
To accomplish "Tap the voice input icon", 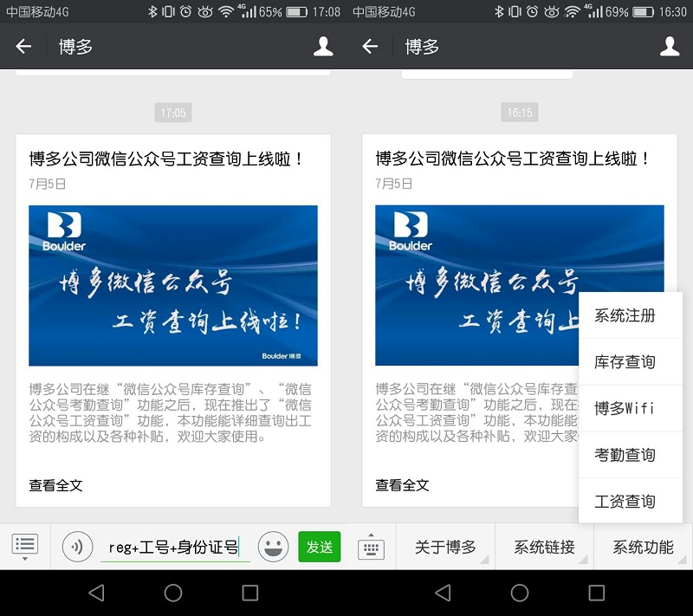I will 77,547.
